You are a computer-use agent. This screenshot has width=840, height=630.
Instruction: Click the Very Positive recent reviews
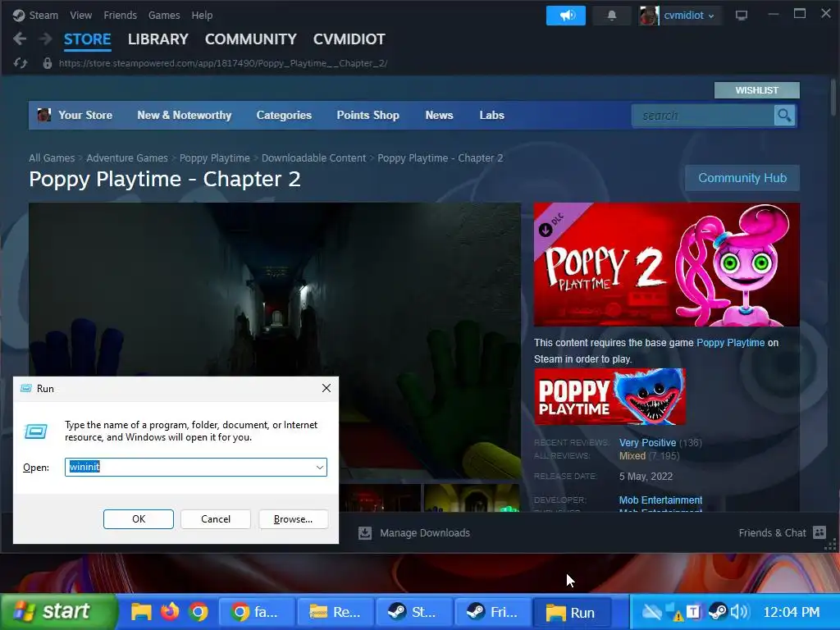pos(647,442)
